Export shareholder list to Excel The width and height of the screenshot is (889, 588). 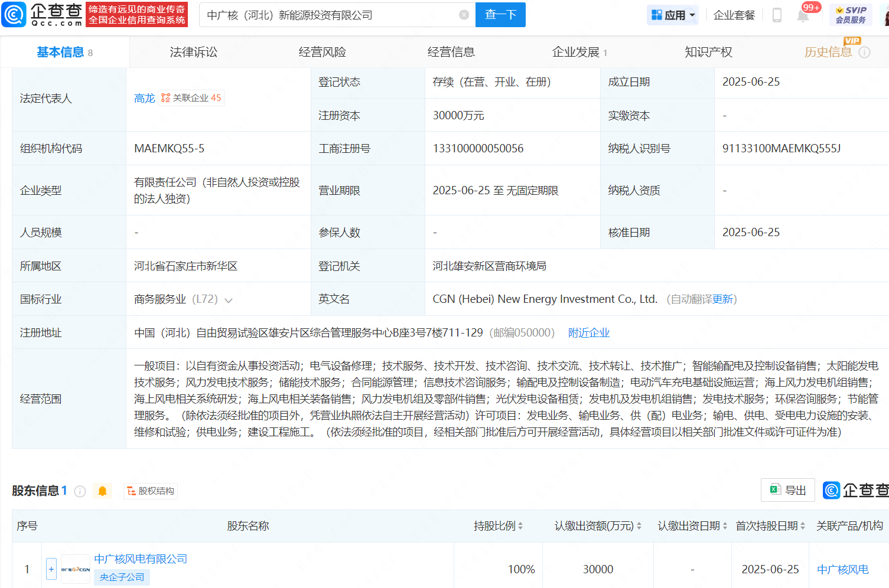click(788, 490)
